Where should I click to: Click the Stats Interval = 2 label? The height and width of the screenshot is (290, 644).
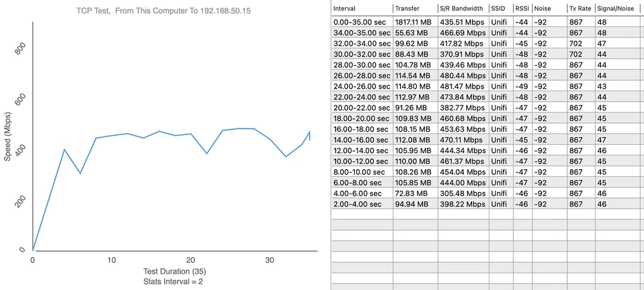173,281
